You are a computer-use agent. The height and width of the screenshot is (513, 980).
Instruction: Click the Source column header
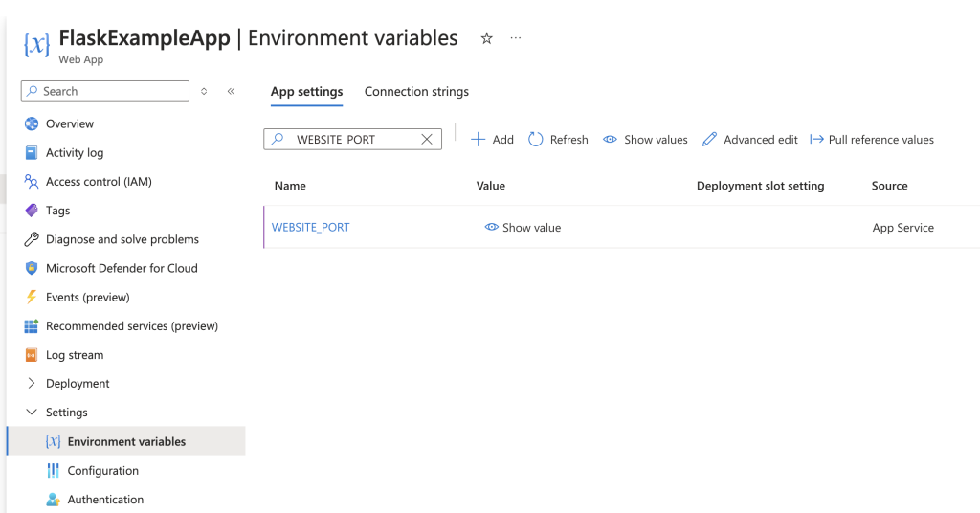889,186
